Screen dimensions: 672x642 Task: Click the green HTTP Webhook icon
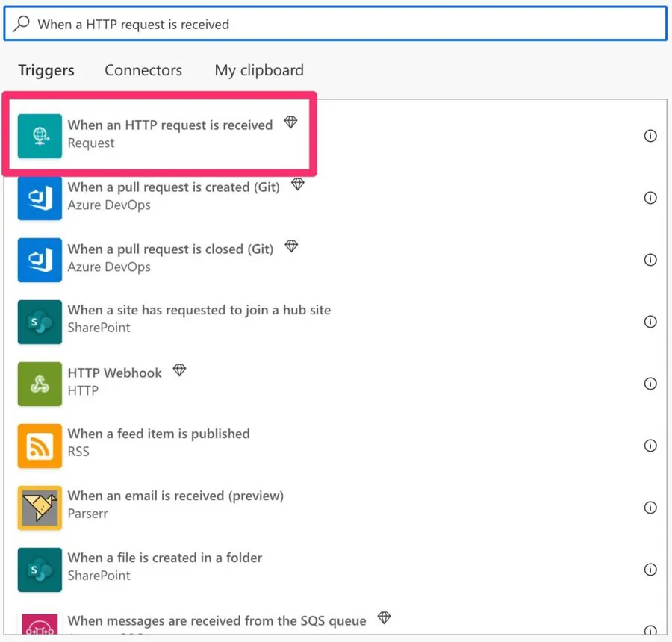coord(40,384)
